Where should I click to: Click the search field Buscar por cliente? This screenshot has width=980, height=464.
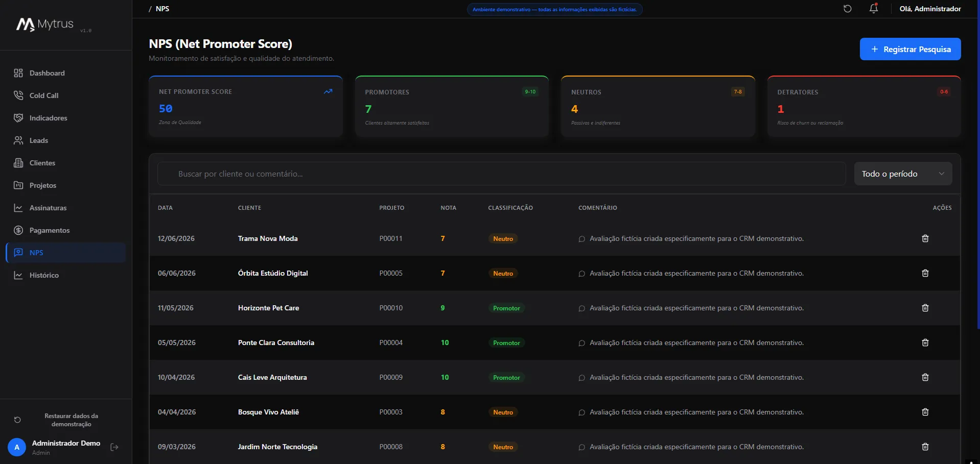501,174
